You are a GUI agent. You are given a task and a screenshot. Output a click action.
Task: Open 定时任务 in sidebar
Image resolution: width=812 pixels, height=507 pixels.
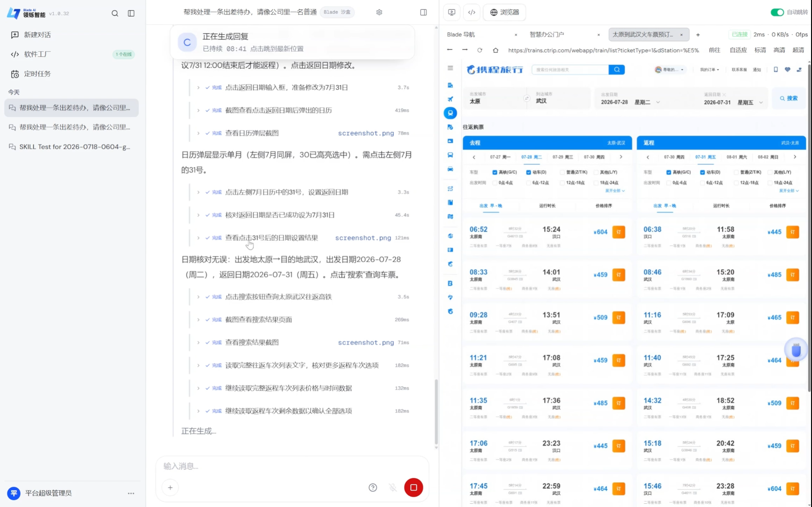(38, 74)
